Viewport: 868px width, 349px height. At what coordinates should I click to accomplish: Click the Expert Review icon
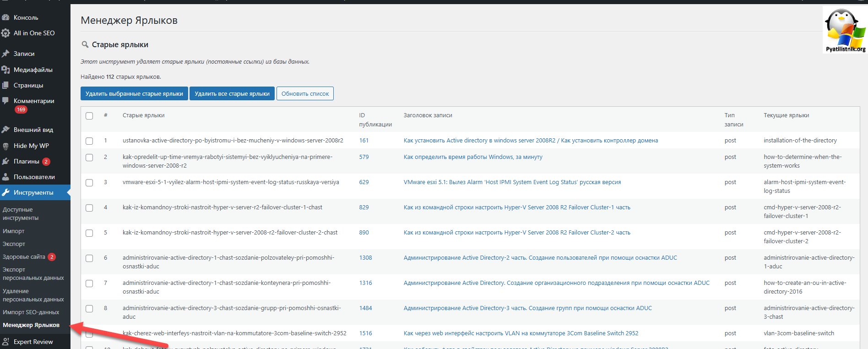[5, 342]
